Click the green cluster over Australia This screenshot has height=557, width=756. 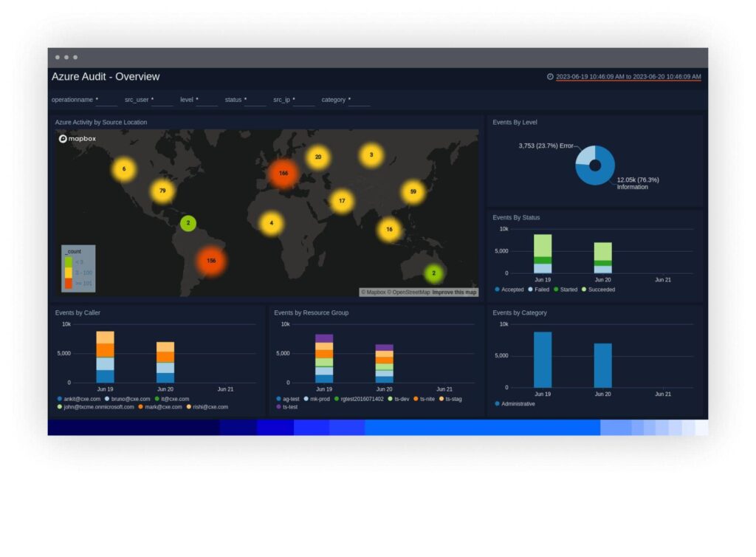(x=434, y=273)
